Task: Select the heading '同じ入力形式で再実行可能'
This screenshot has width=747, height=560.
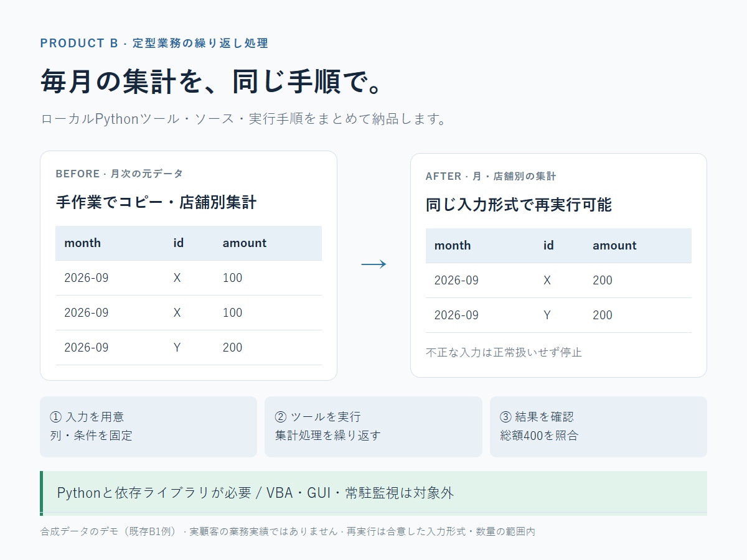Action: pyautogui.click(x=519, y=205)
